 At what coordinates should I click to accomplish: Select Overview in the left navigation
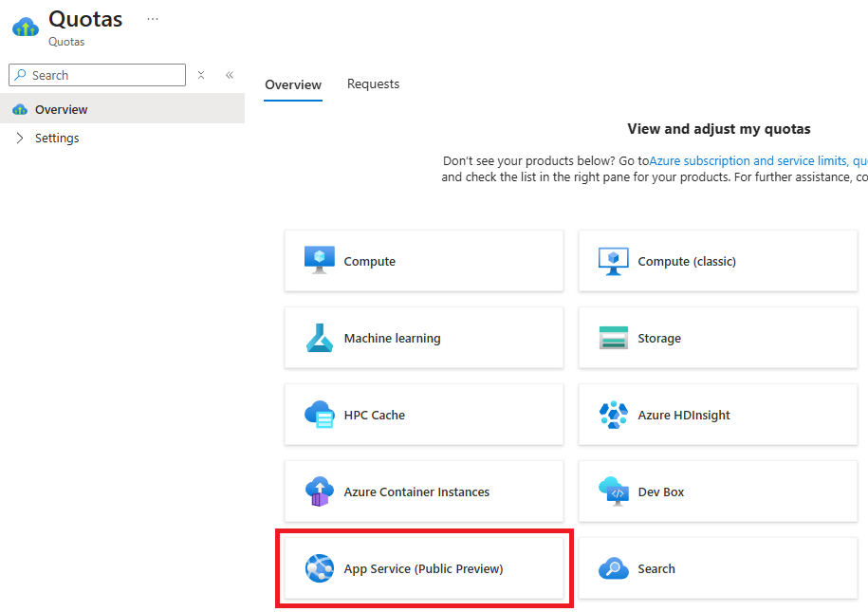[122, 108]
